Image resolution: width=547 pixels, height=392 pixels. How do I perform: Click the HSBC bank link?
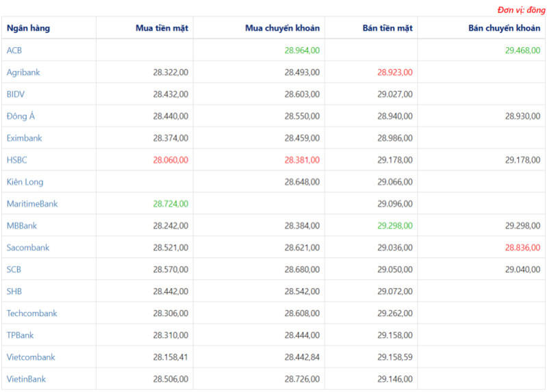click(17, 160)
